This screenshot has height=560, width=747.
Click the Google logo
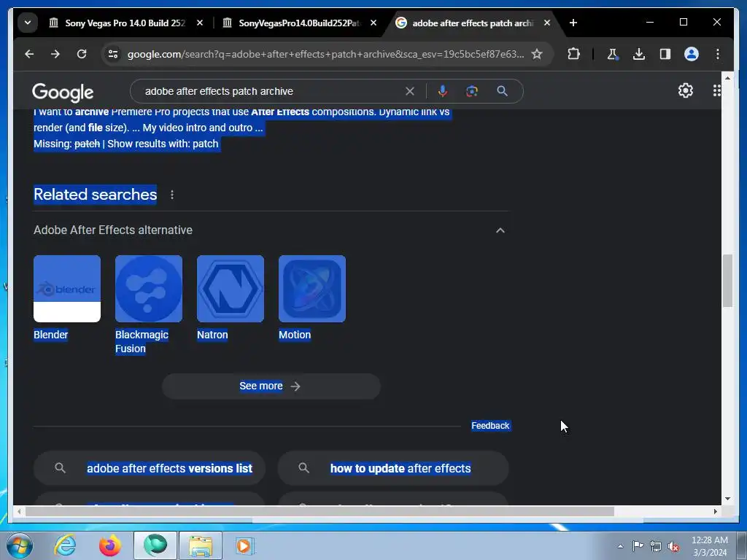point(63,92)
